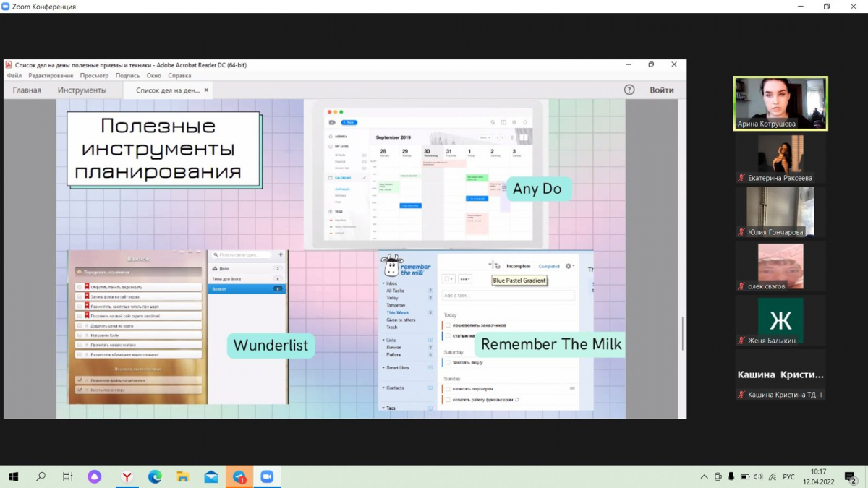Click the Войти sign-in button
Screen dimensions: 868x488
coord(662,90)
